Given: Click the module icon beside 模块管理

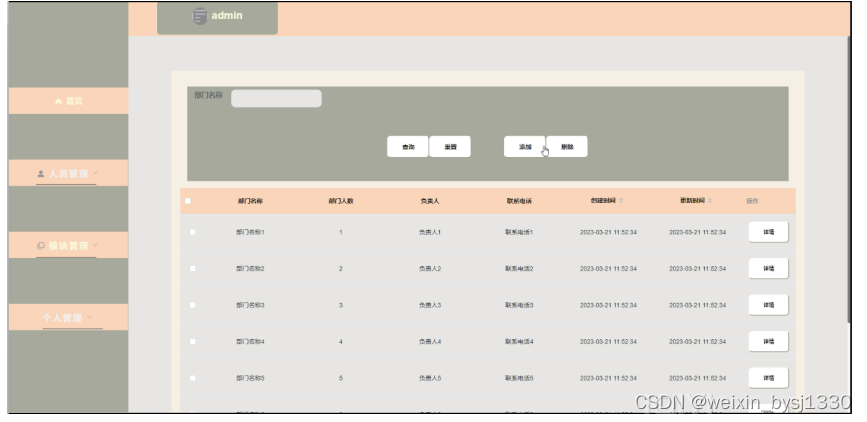Looking at the screenshot, I should click(x=40, y=246).
